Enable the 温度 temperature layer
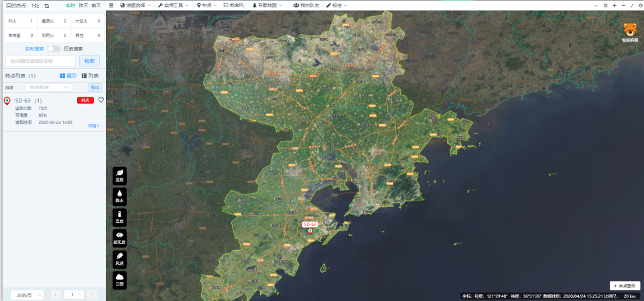This screenshot has height=301, width=644. [119, 217]
